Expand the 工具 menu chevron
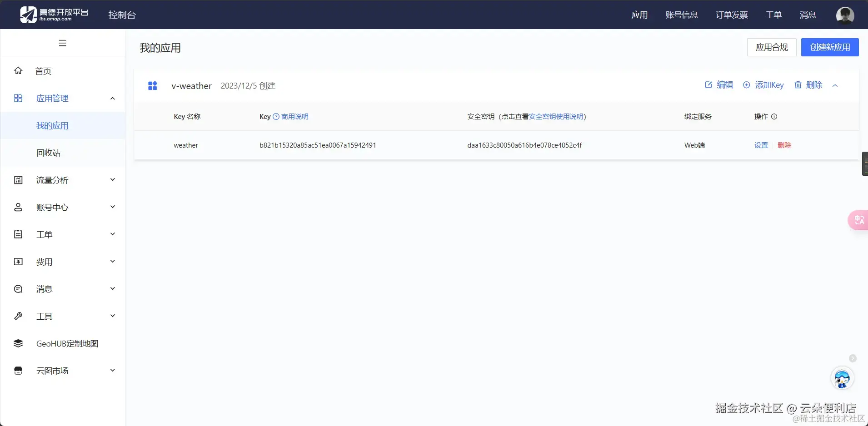 pyautogui.click(x=113, y=316)
